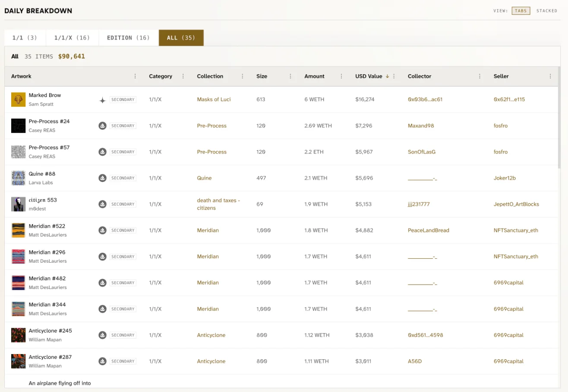Select the All (35) tab

pyautogui.click(x=181, y=38)
